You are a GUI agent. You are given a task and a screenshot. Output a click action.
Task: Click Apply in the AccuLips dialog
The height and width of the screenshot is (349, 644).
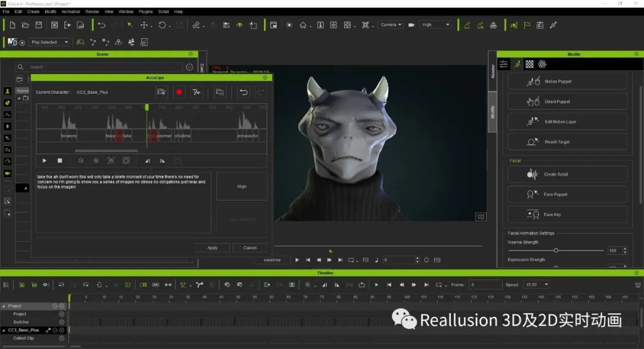(212, 248)
